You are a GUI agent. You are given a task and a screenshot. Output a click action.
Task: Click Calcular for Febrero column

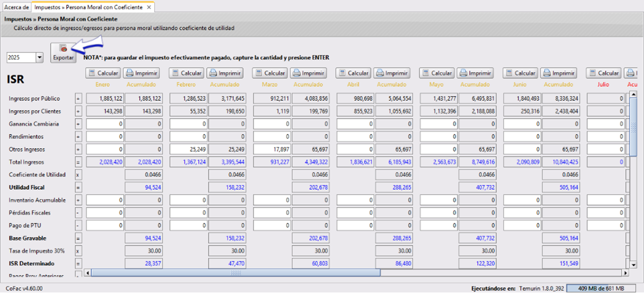tap(186, 73)
